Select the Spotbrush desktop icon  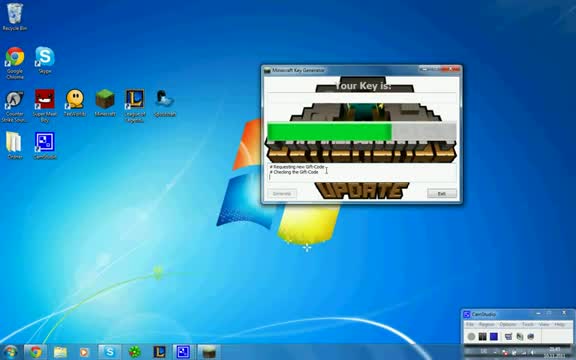165,103
